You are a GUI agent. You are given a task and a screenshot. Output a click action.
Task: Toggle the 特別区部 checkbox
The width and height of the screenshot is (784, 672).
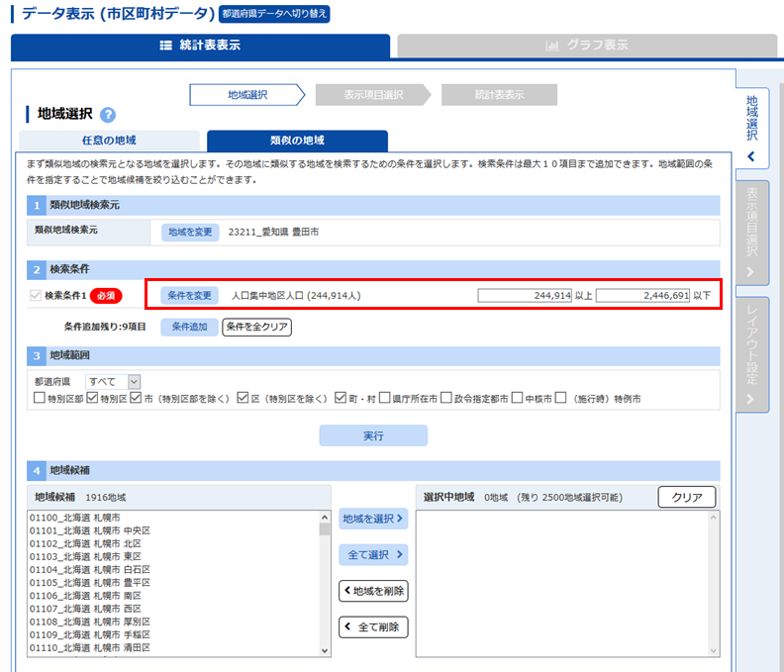point(40,399)
